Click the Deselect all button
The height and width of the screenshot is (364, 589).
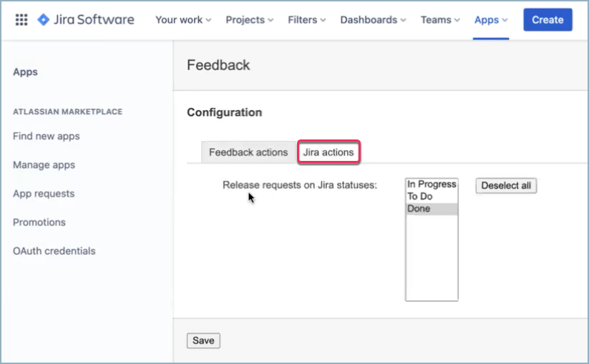click(x=506, y=185)
